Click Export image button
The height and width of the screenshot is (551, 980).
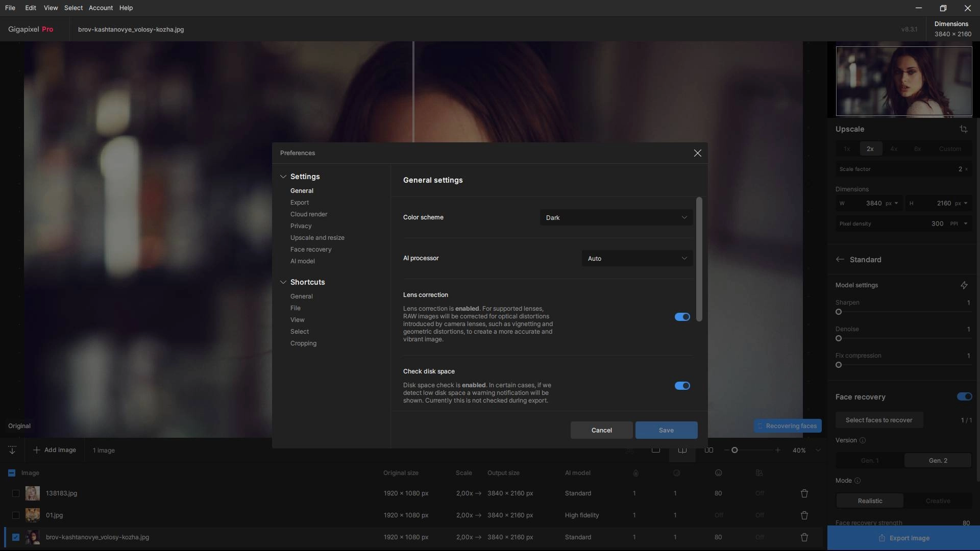coord(903,538)
